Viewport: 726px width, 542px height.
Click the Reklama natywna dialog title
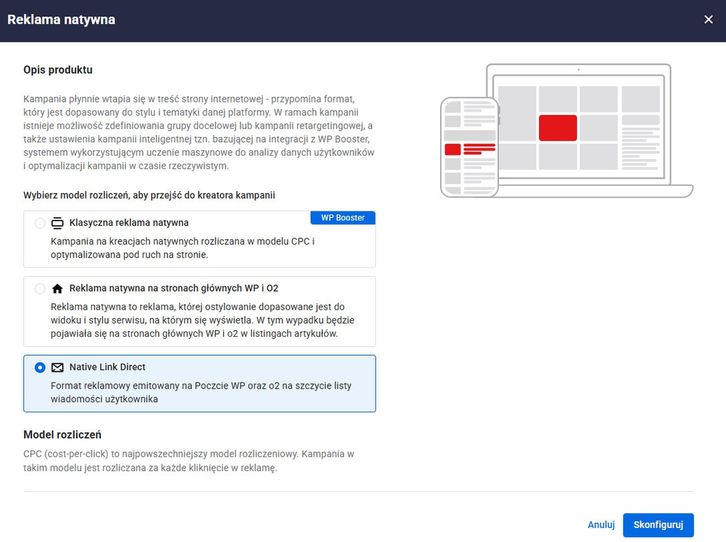click(61, 20)
